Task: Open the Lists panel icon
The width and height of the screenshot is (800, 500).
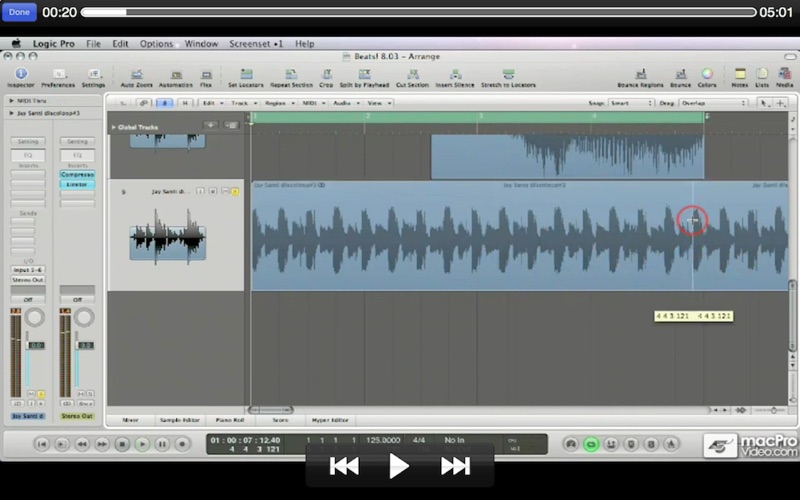Action: click(x=762, y=74)
